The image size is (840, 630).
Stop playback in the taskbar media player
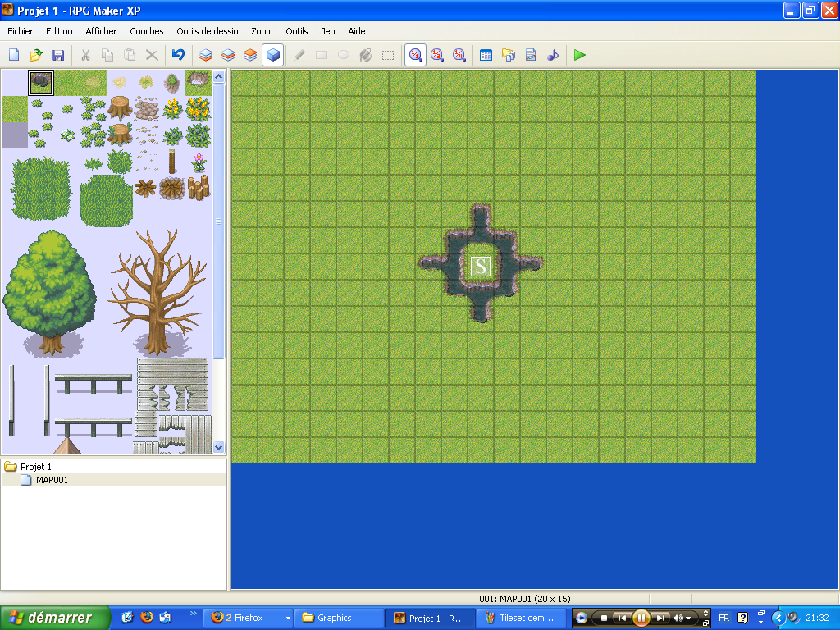pyautogui.click(x=604, y=618)
